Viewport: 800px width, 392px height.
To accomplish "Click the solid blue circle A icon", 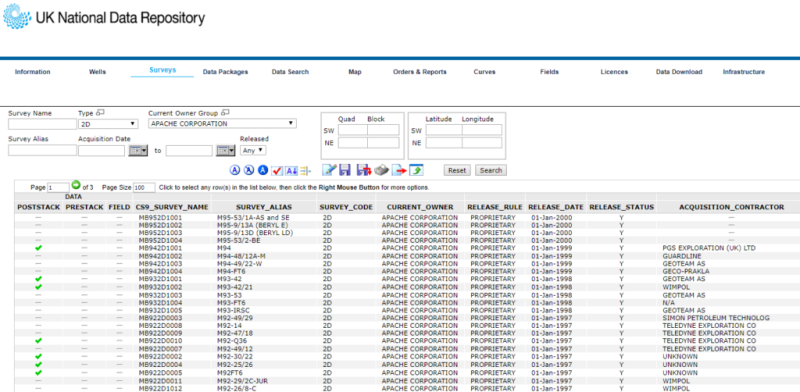I will coord(263,170).
